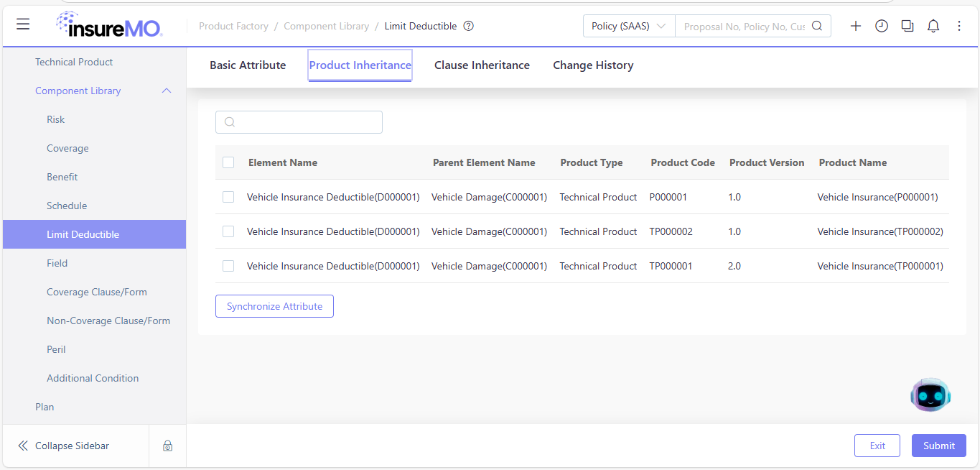980x470 pixels.
Task: Click the search magnifier in policy search
Action: (817, 26)
